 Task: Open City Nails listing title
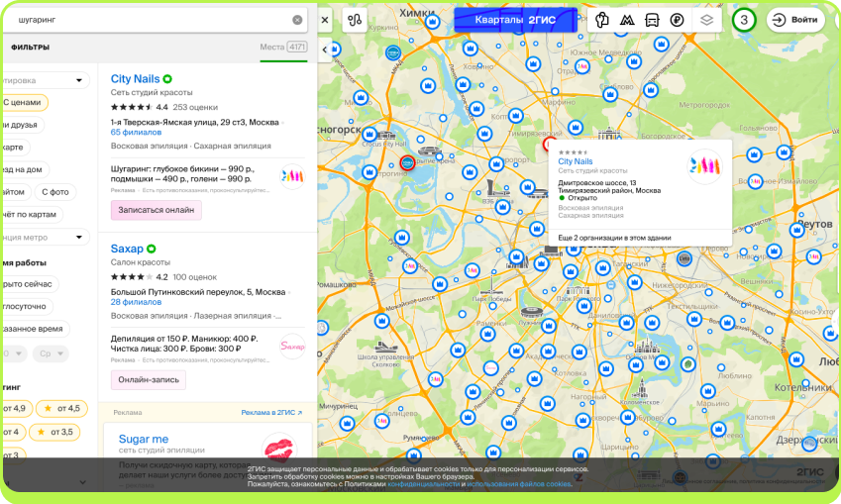(135, 79)
